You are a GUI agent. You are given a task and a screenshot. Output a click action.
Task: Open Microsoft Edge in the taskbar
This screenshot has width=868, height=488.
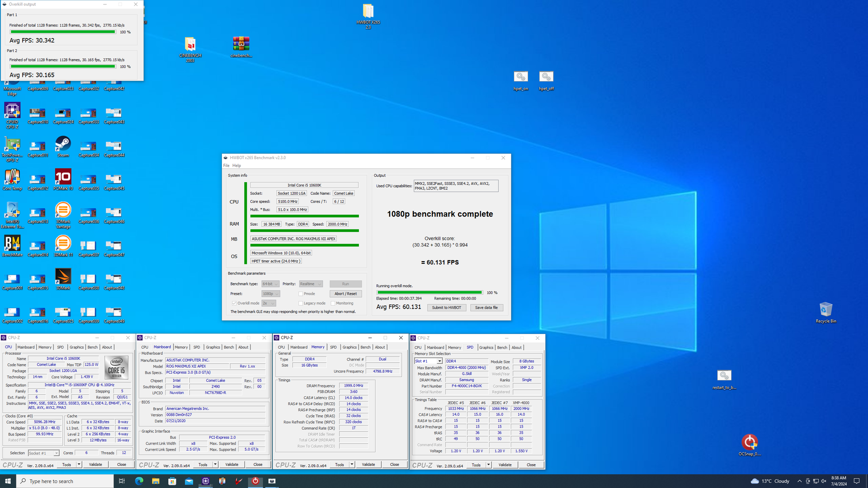click(x=139, y=481)
